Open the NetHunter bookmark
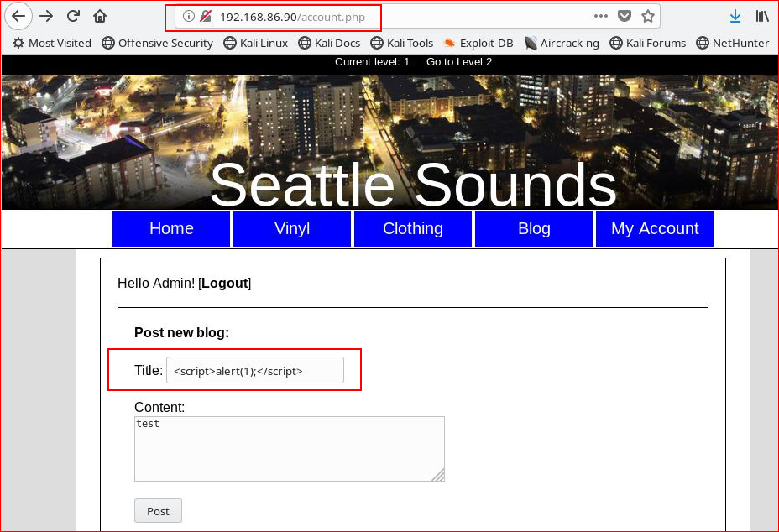 click(733, 44)
